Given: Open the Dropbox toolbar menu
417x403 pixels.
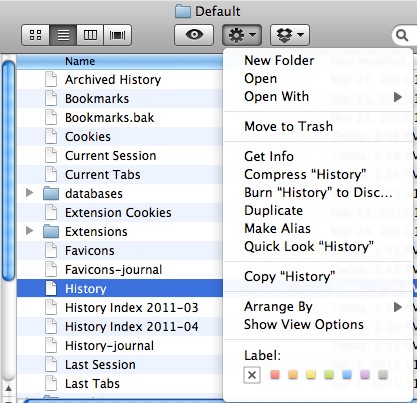Looking at the screenshot, I should click(290, 35).
